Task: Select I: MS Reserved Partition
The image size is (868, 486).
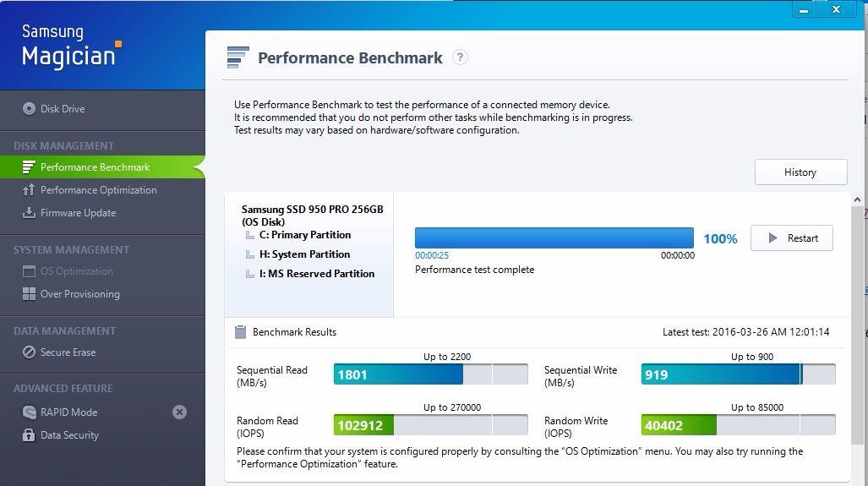Action: pyautogui.click(x=317, y=274)
